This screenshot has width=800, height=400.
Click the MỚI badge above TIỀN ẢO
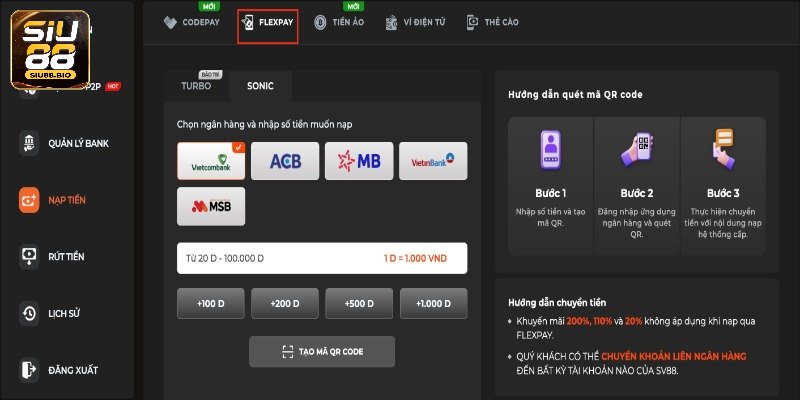[x=353, y=6]
